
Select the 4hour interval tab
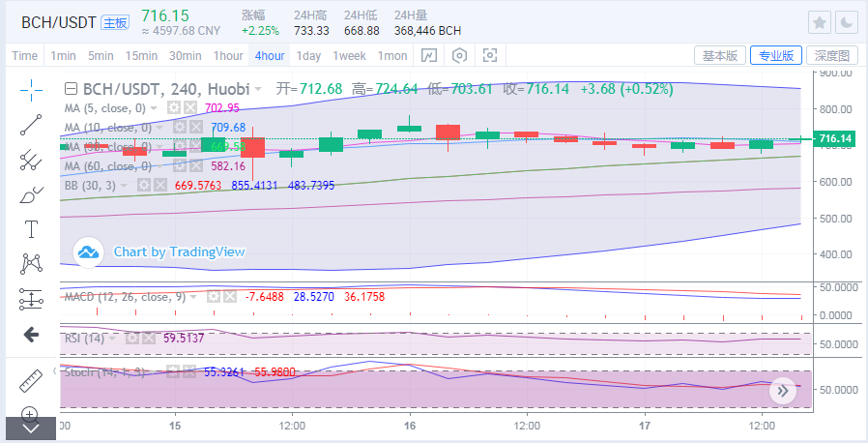coord(270,55)
